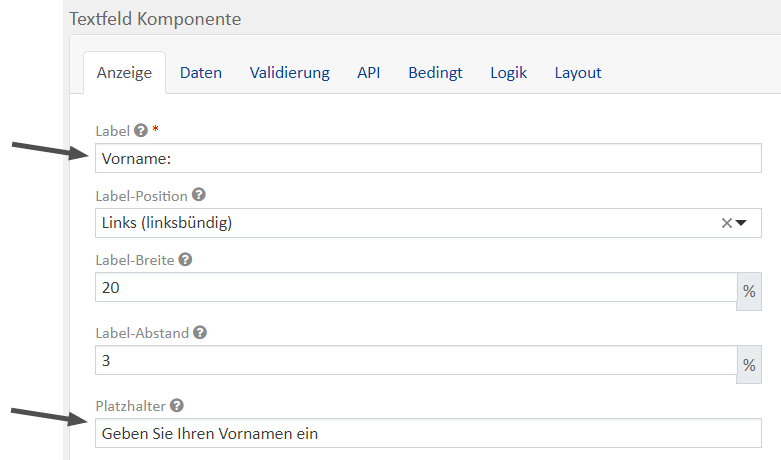781x460 pixels.
Task: Open the Validierung tab
Action: coord(289,73)
